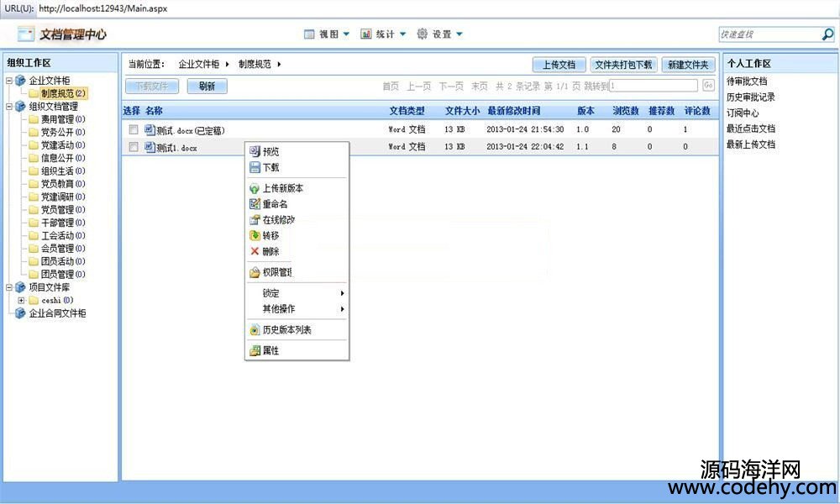Click the online edit icon in menu
Viewport: 840px width, 504px height.
[x=255, y=219]
